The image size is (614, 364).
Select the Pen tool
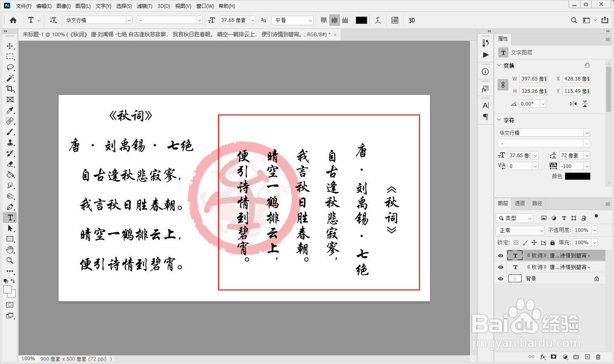point(10,207)
